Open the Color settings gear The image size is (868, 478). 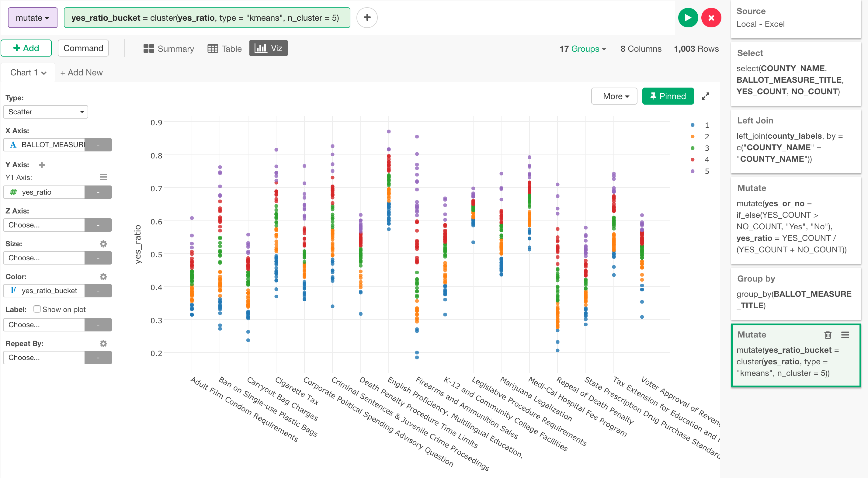coord(103,277)
